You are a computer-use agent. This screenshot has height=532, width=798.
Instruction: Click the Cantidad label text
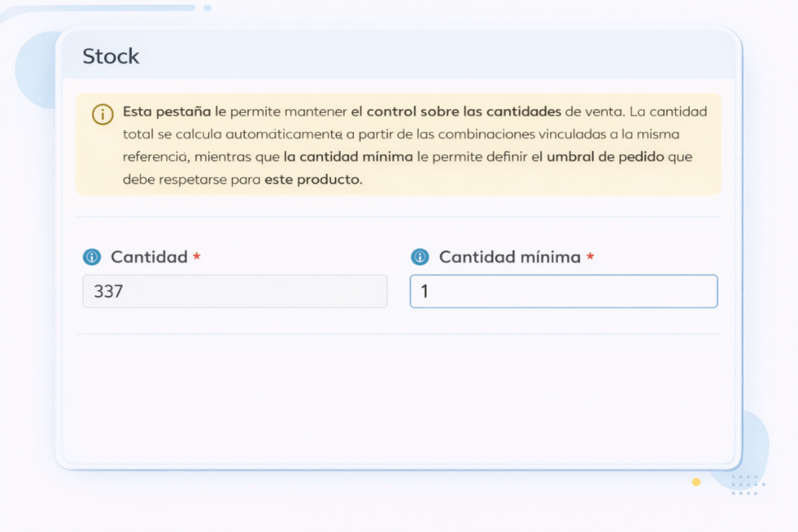coord(149,257)
